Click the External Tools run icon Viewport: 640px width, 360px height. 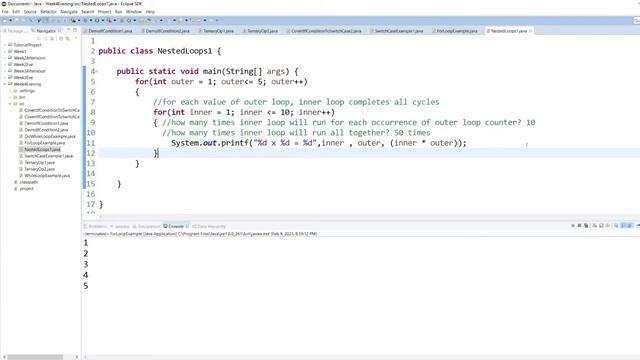click(x=109, y=20)
